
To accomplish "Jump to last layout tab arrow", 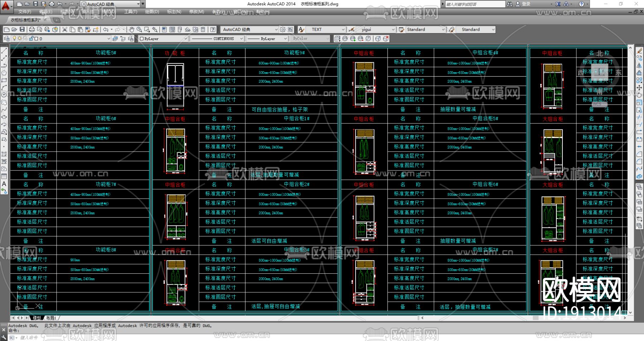I will (x=27, y=318).
